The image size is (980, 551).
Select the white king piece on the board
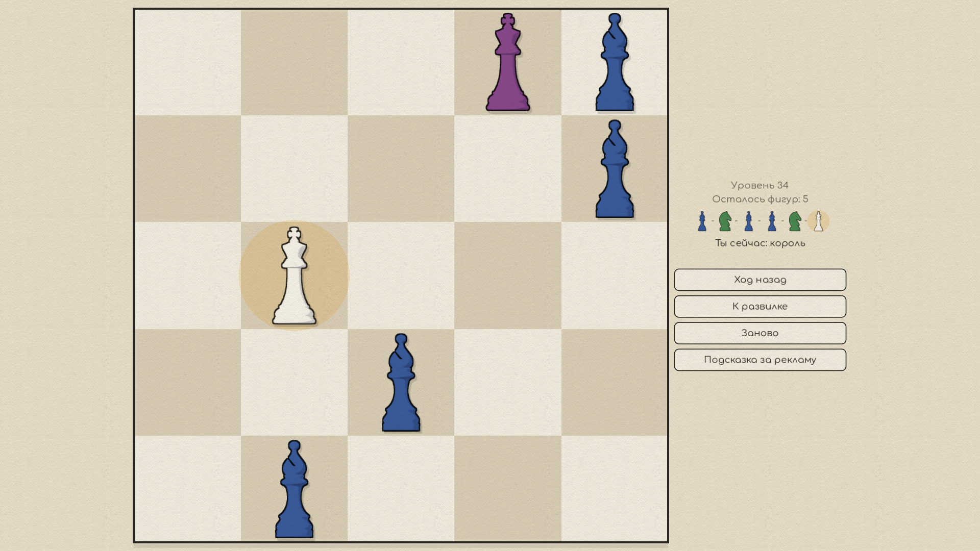click(x=294, y=275)
